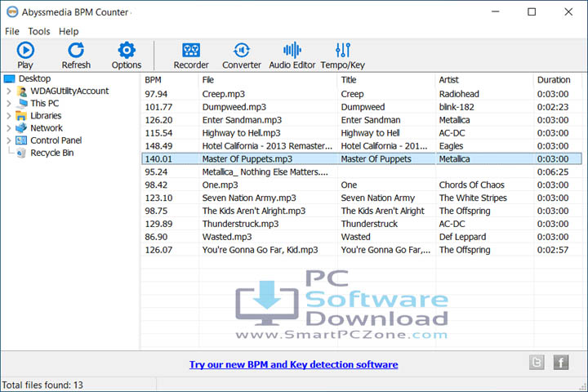Open Options gear icon
Viewport: 588px width, 392px height.
tap(127, 50)
